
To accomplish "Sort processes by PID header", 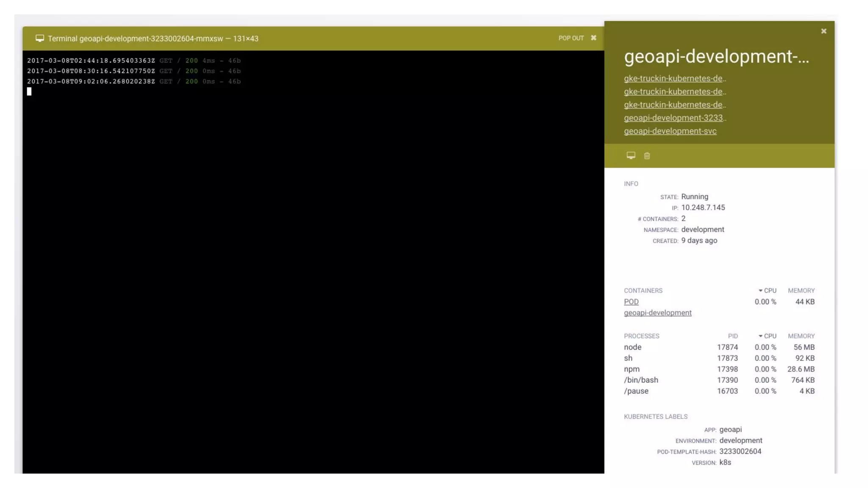I will 732,336.
